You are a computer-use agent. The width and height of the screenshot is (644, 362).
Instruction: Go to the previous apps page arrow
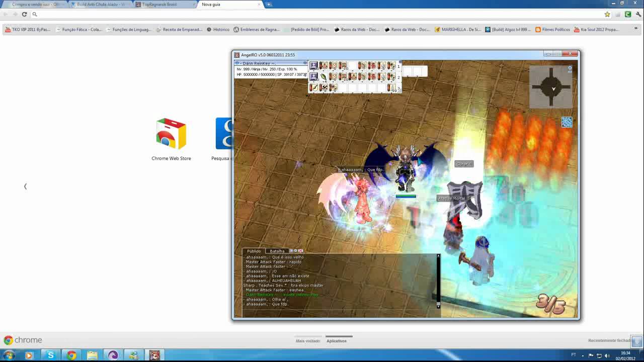25,187
